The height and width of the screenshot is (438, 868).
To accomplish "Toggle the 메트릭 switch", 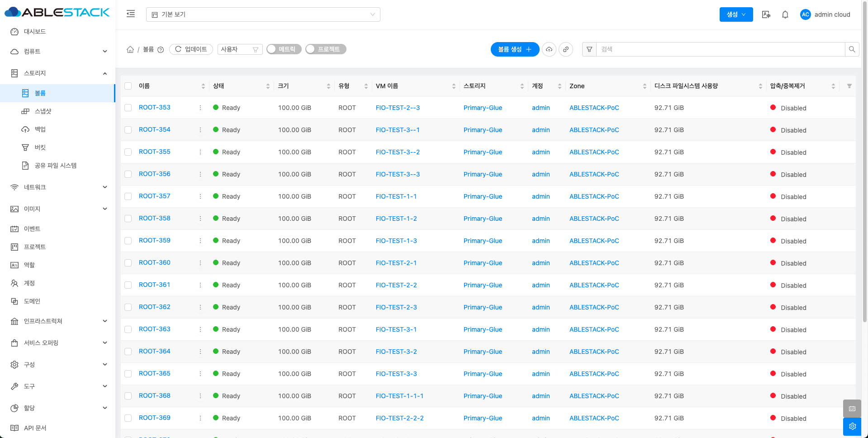I will click(x=284, y=49).
